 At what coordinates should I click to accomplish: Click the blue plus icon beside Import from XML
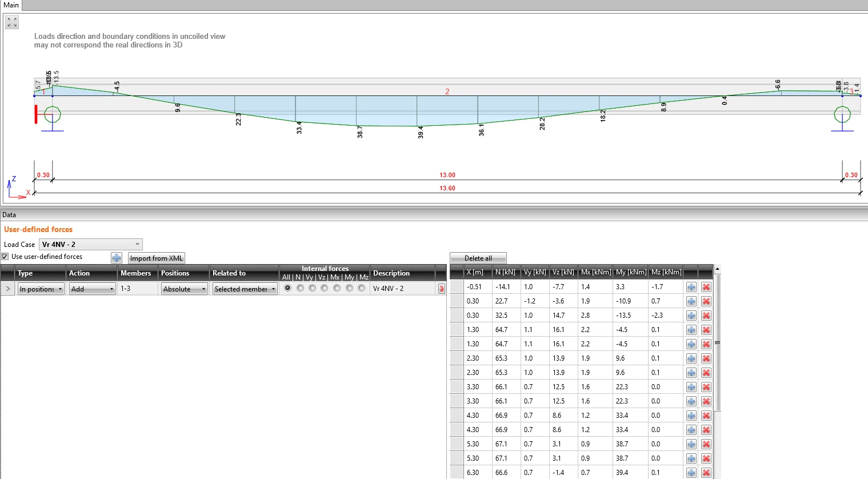tap(117, 258)
